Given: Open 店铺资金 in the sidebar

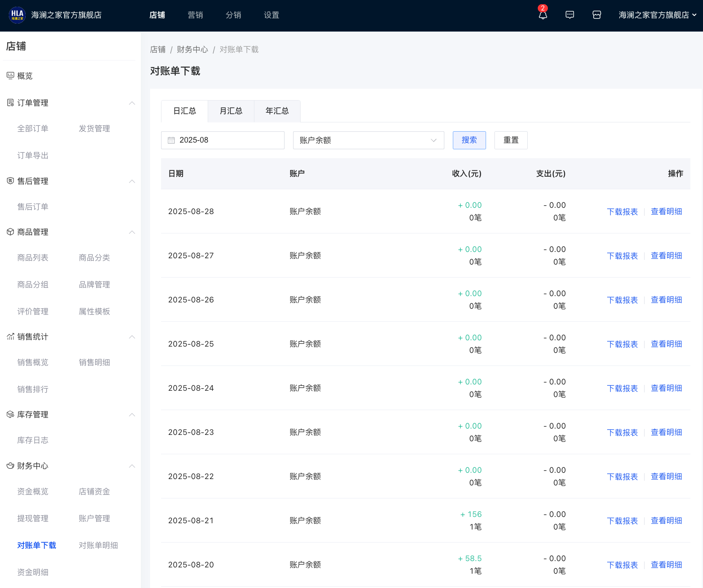Looking at the screenshot, I should [x=95, y=492].
